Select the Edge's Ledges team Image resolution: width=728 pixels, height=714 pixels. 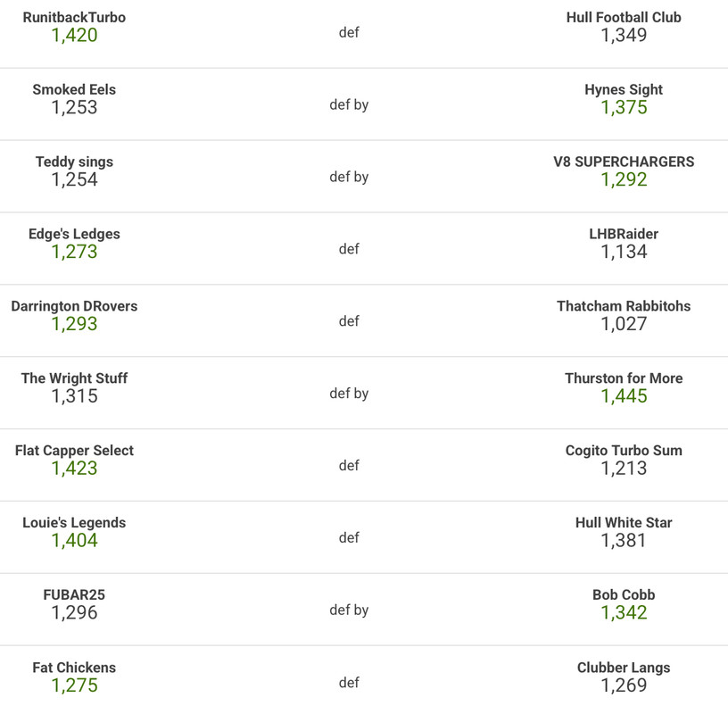coord(74,234)
